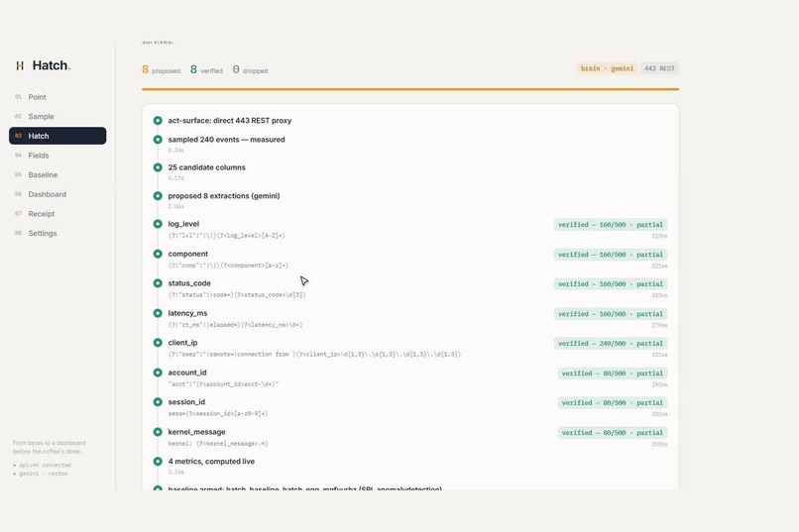
Task: Click the client_ip regex pattern
Action: click(x=314, y=355)
